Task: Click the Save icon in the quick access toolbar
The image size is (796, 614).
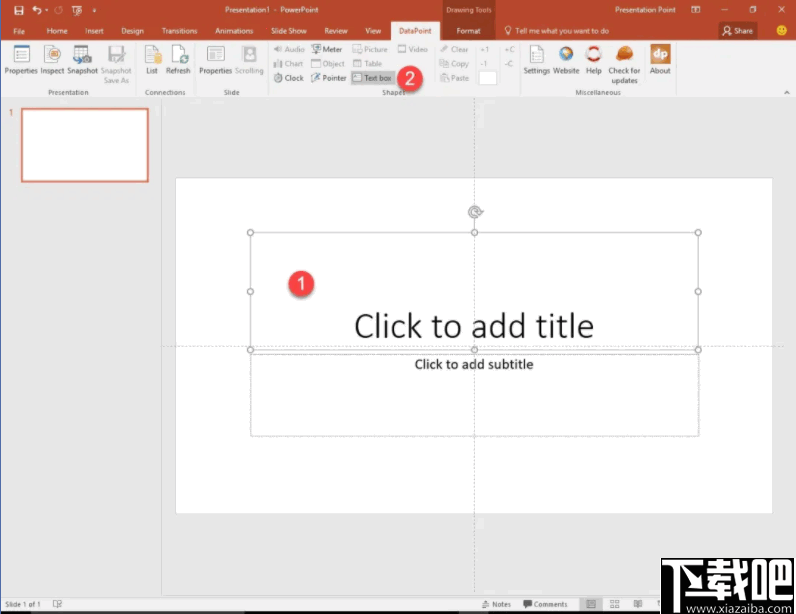Action: coord(19,10)
